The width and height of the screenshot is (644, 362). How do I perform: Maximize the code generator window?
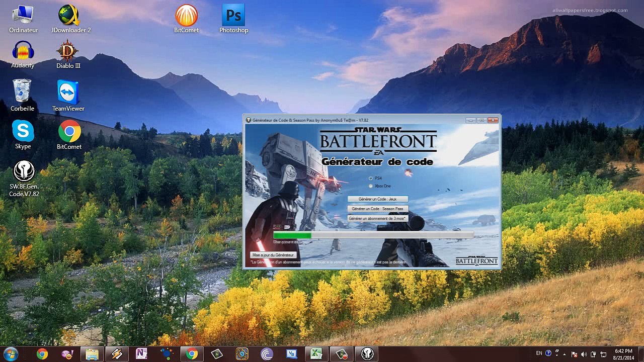481,120
